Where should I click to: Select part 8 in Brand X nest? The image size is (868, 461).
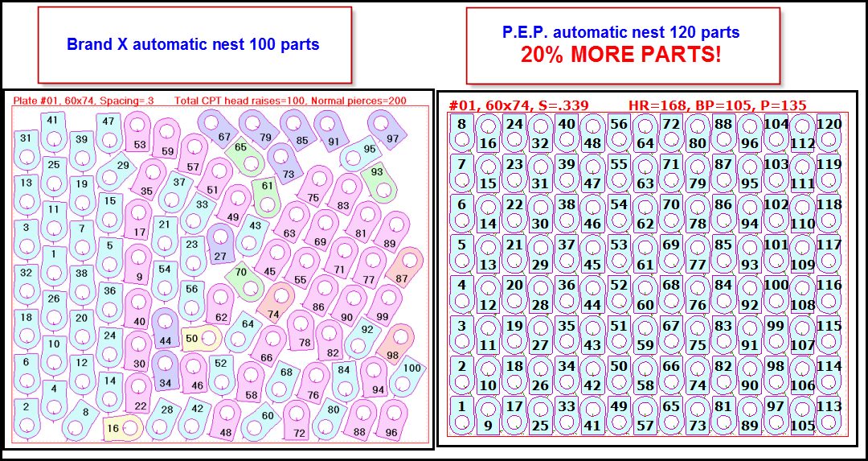click(81, 421)
